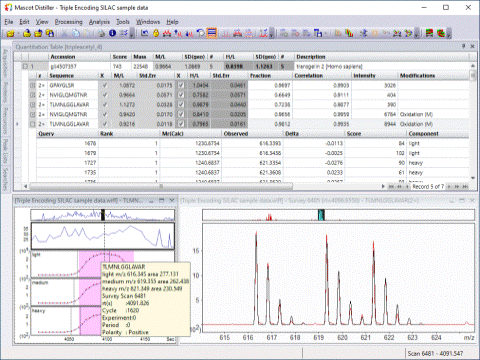Toggle H/L checkbox in row with intensity 404
The image size is (480, 360).
coord(181,95)
